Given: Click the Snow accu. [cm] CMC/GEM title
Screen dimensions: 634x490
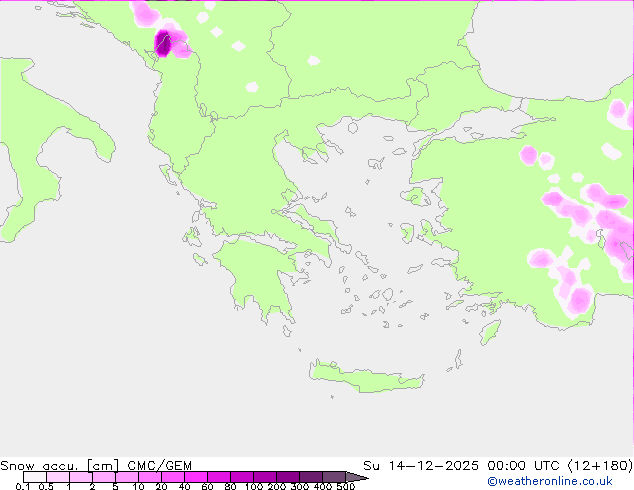Looking at the screenshot, I should pyautogui.click(x=96, y=466).
